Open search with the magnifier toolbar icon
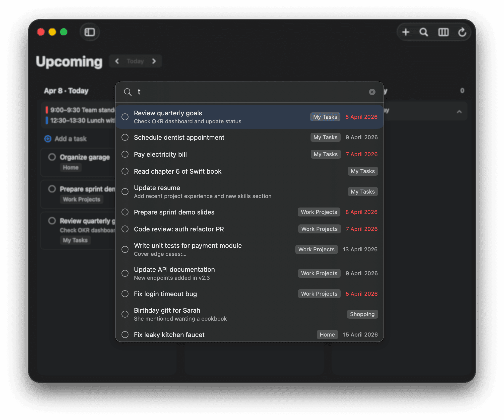This screenshot has width=504, height=420. (424, 32)
